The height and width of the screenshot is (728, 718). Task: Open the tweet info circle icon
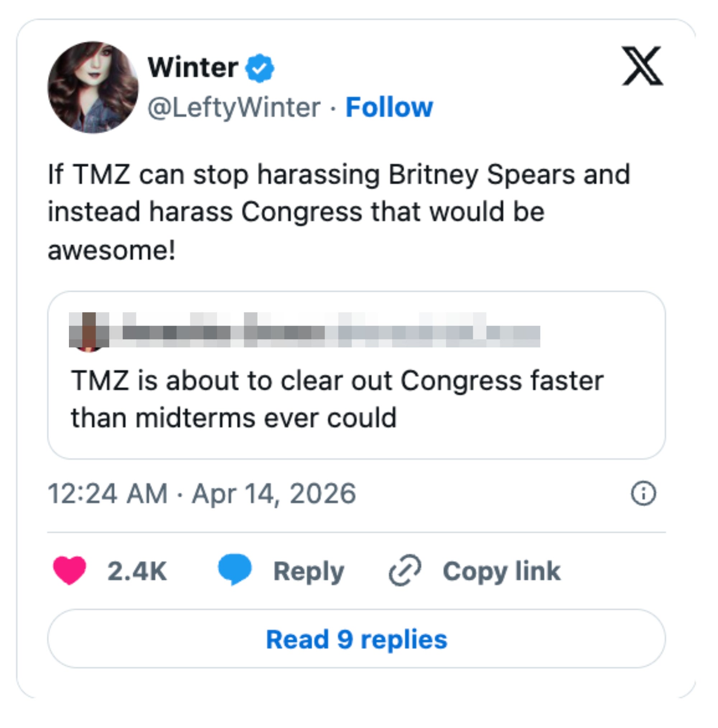point(643,493)
